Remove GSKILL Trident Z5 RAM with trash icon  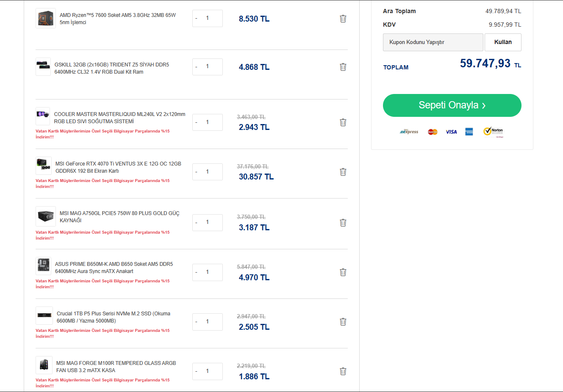pos(343,67)
